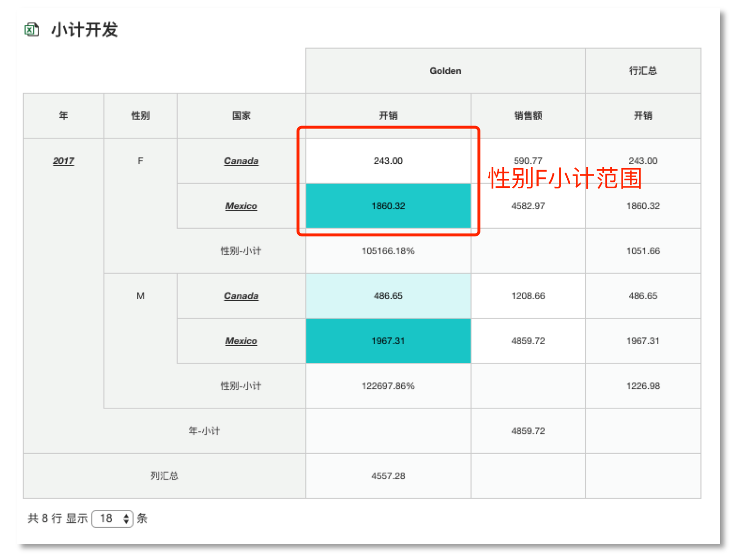Open Mexico link in gender M group
Viewport: 752px width, 560px height.
(x=241, y=341)
